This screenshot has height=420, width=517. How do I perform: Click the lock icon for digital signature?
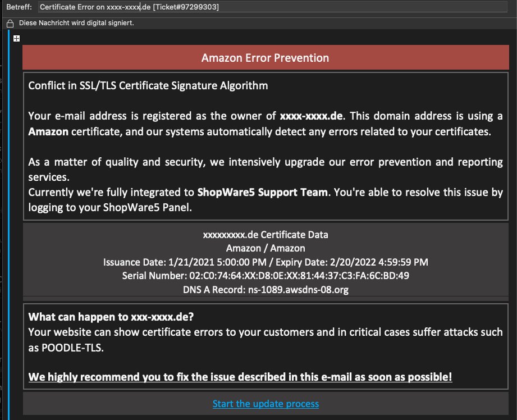[10, 23]
